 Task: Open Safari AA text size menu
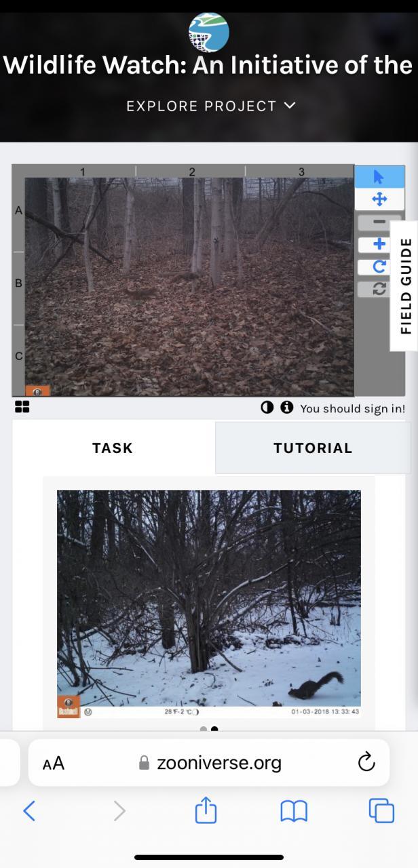click(54, 764)
